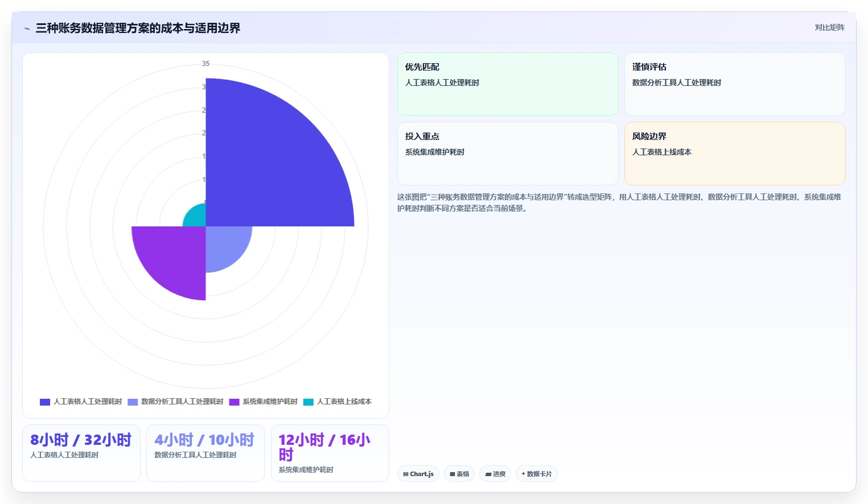The image size is (868, 504).
Task: Toggle the 人工表格上线成本 legend label
Action: 344,402
